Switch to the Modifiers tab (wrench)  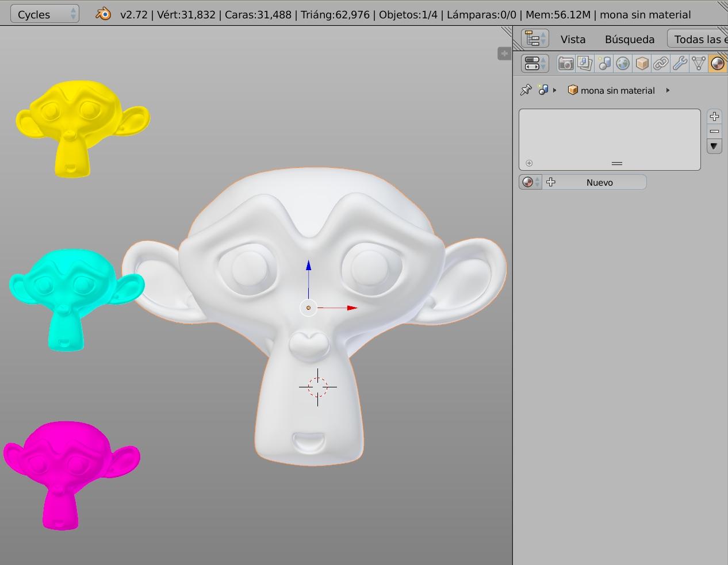[x=680, y=64]
